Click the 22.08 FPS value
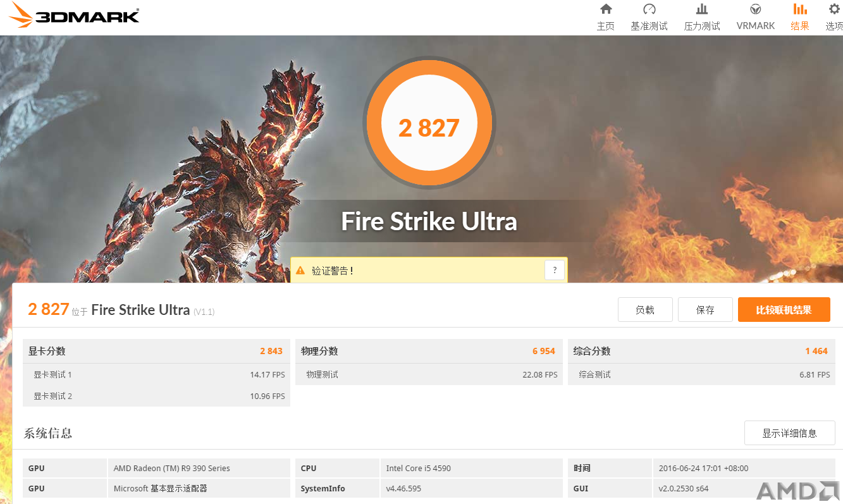 pyautogui.click(x=540, y=375)
